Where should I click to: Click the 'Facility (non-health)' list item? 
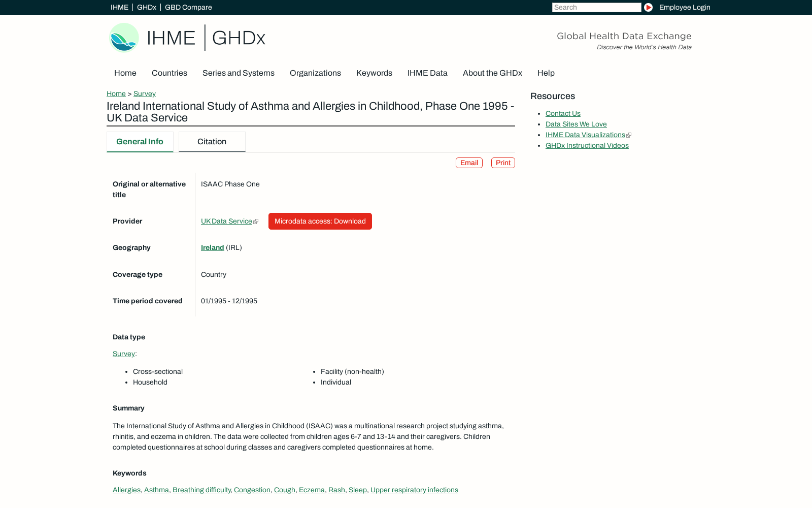[x=352, y=372]
